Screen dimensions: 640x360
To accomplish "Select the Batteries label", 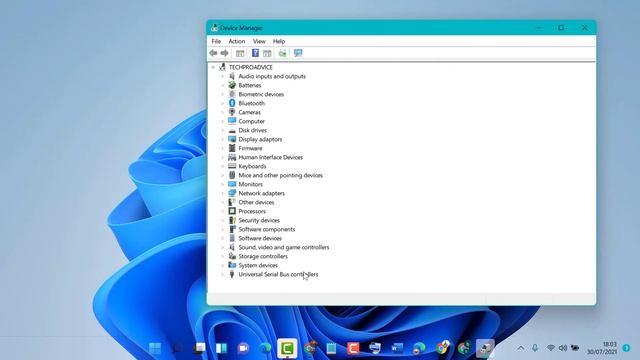I will point(250,85).
